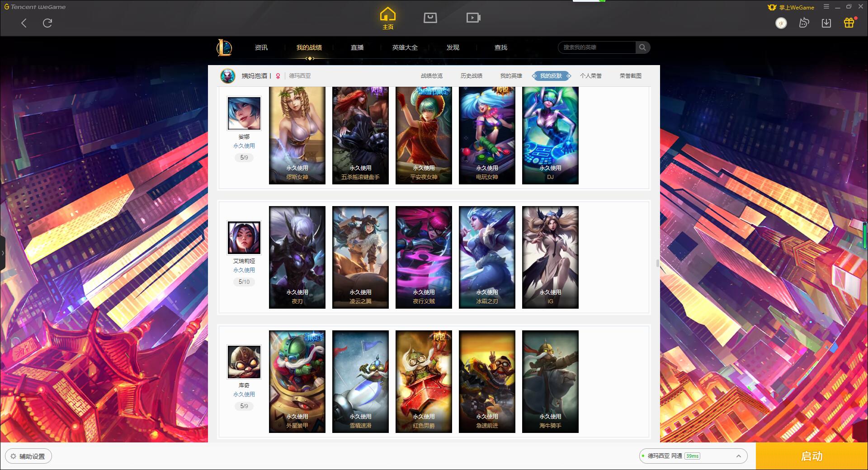The image size is (868, 470).
Task: Open the 主页 home icon
Action: tap(387, 19)
